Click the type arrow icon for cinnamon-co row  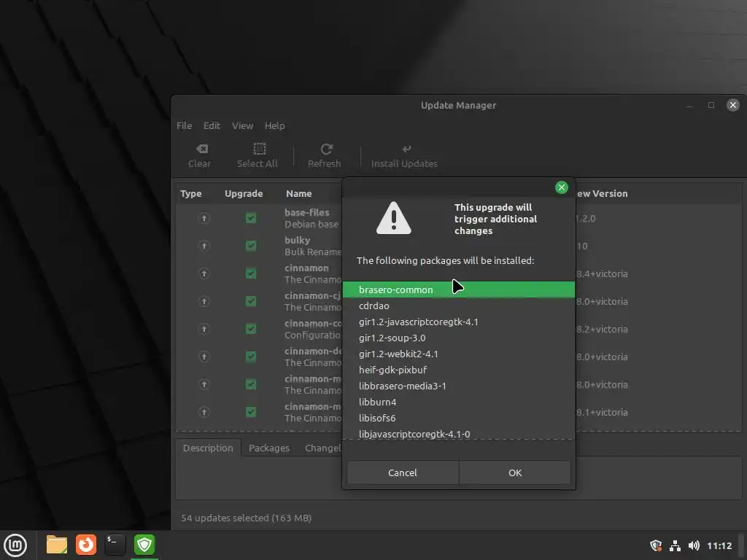(x=204, y=329)
